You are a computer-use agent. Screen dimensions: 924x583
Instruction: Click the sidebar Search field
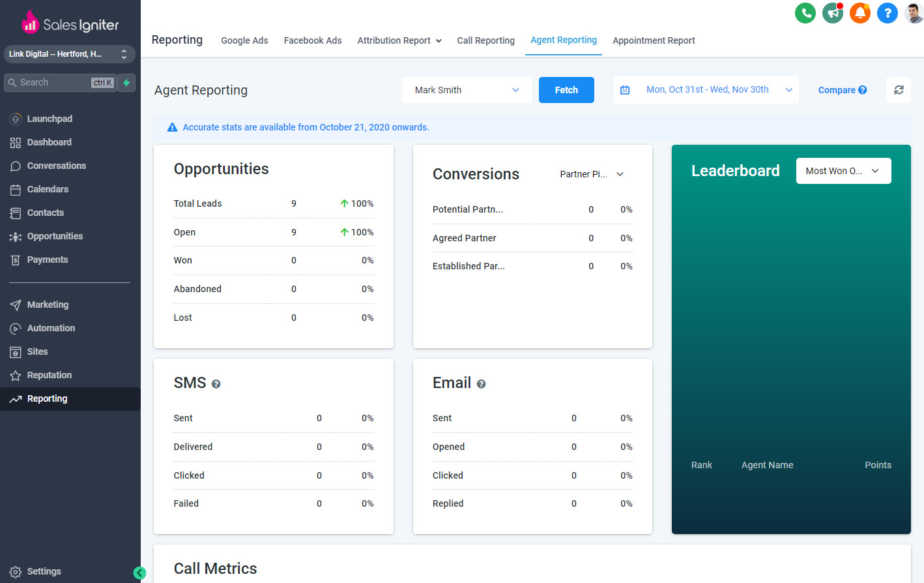(60, 83)
